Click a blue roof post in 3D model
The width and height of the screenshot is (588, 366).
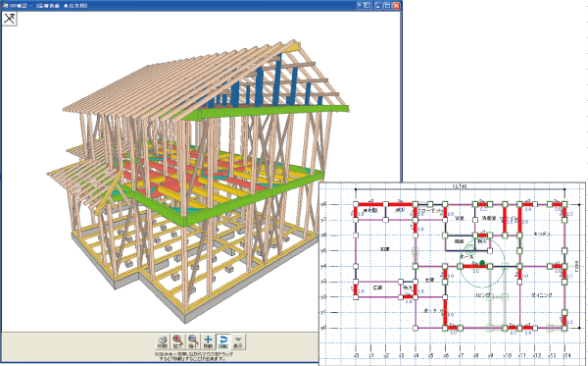tap(277, 80)
